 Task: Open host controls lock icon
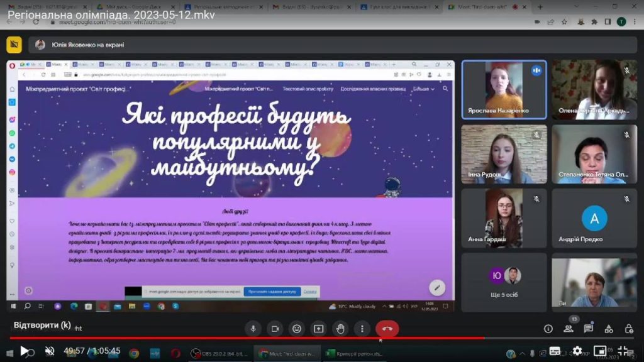[629, 329]
